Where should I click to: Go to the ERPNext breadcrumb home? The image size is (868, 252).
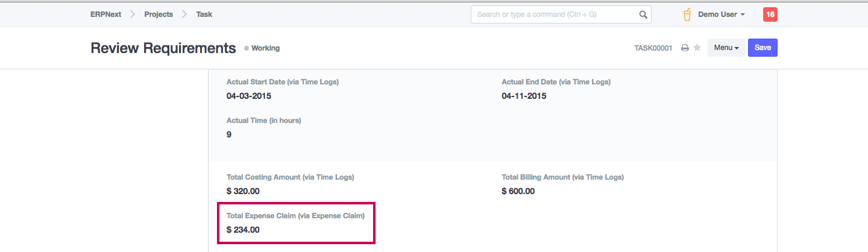click(x=105, y=14)
